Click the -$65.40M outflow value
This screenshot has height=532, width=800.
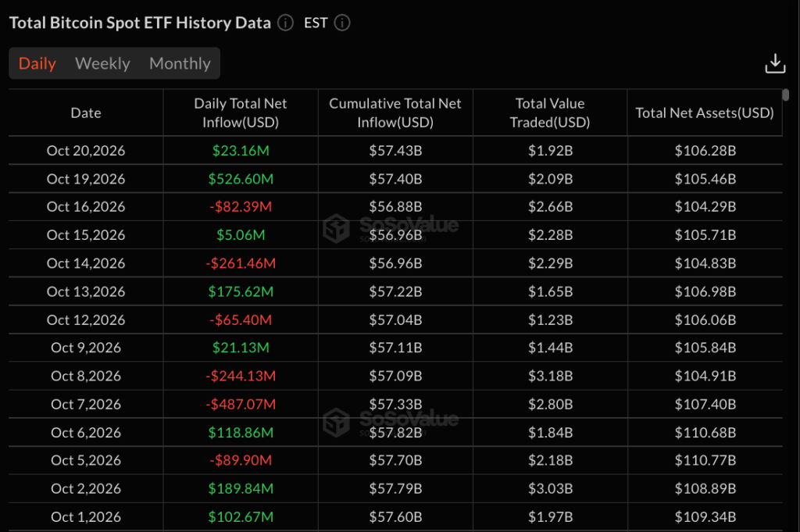(241, 320)
